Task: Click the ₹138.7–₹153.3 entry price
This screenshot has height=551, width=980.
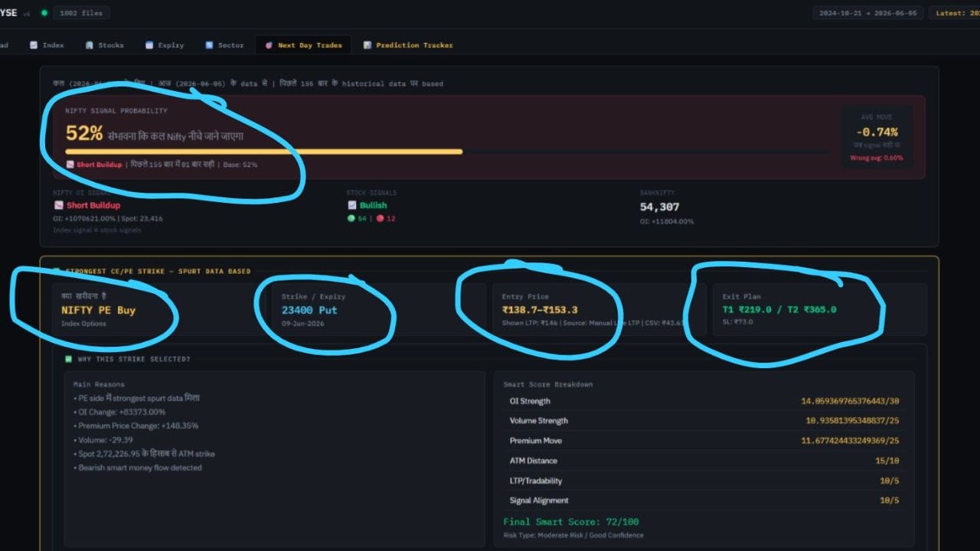Action: click(540, 310)
